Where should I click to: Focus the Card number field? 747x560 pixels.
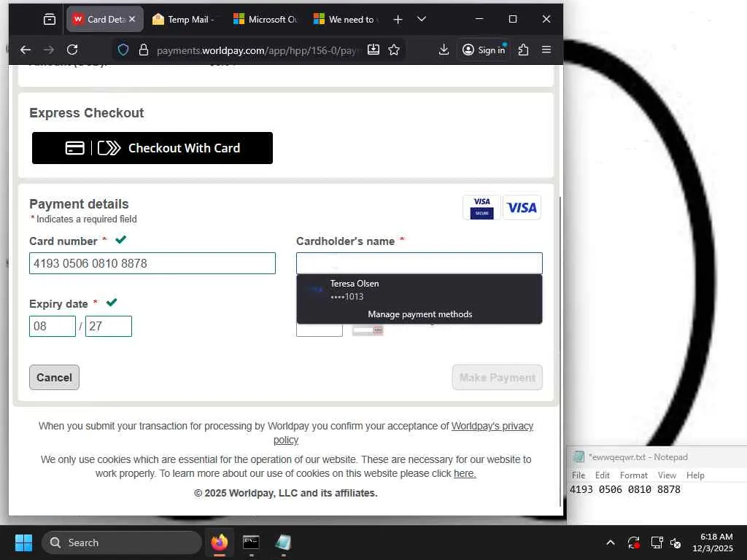point(152,263)
